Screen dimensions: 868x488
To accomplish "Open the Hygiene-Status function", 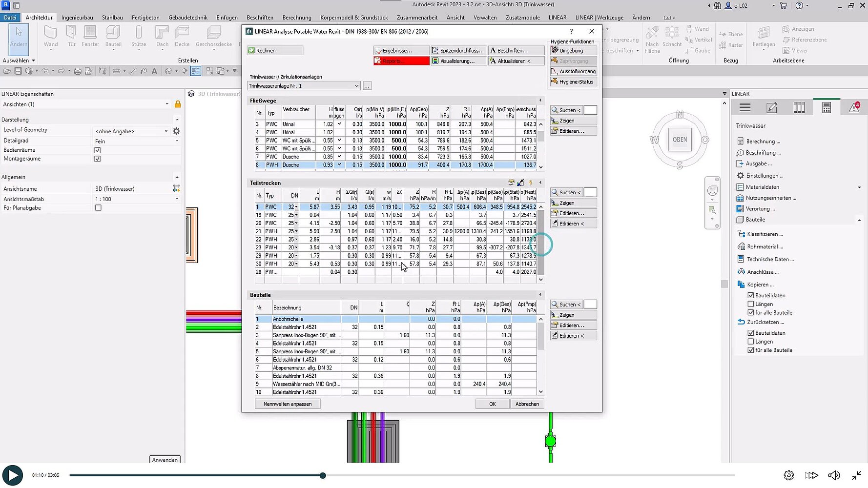I will 573,82.
